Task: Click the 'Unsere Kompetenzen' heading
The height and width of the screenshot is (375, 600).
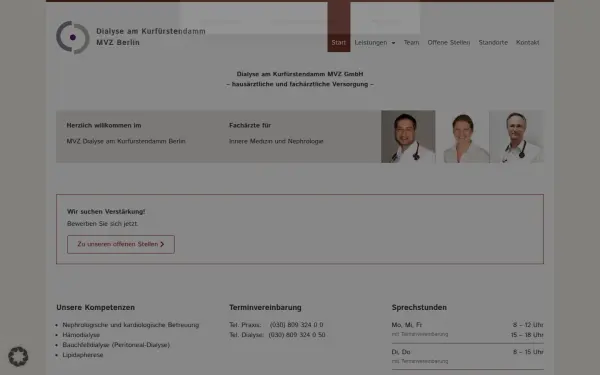Action: (x=95, y=307)
